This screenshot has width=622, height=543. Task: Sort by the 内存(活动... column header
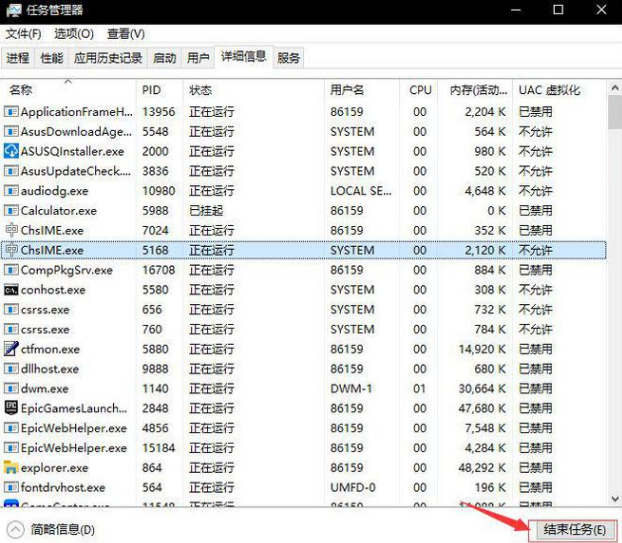point(475,90)
